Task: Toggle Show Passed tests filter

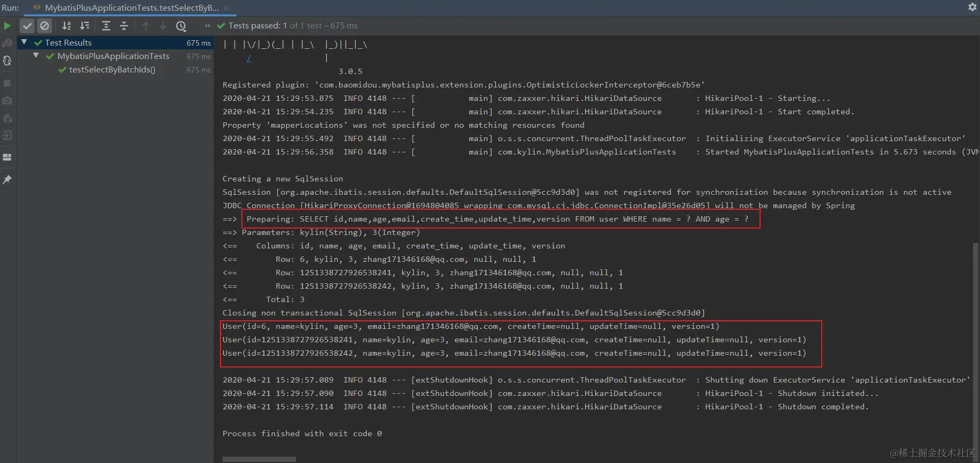Action: click(27, 26)
